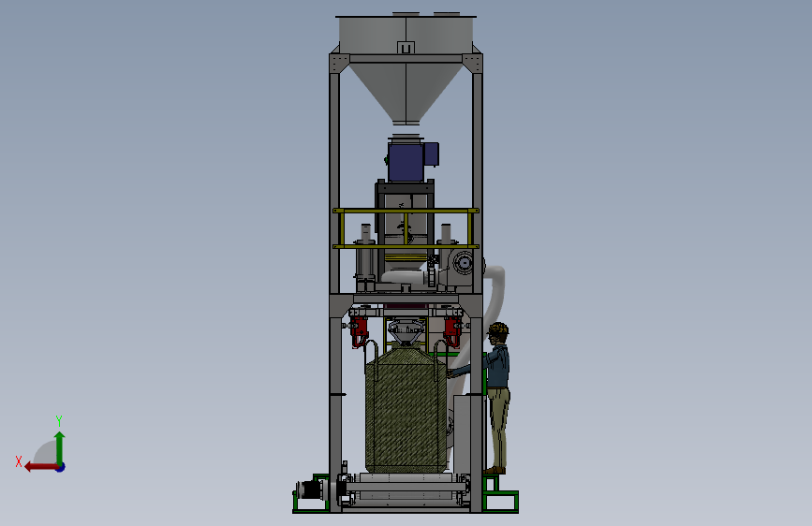Select the left red bag clamp
Screen dimensions: 812x526
click(359, 330)
